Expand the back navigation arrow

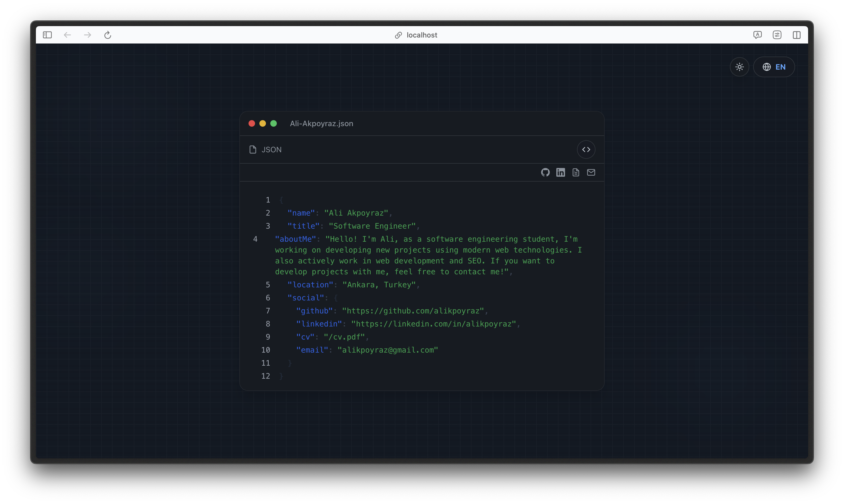coord(67,35)
